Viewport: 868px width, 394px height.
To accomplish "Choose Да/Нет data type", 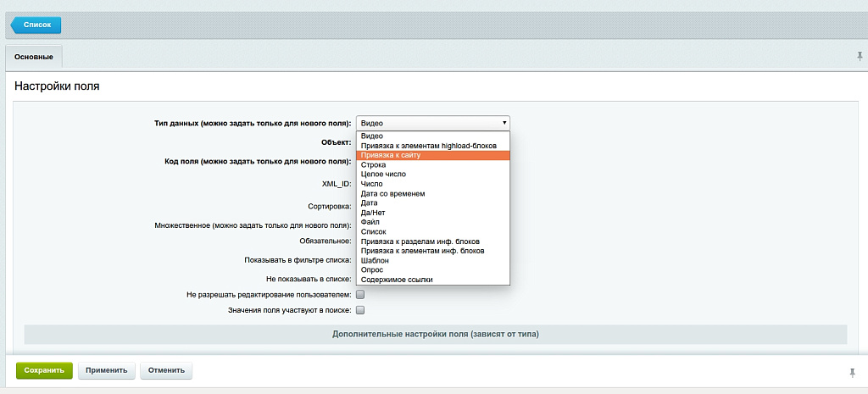I will pyautogui.click(x=374, y=213).
